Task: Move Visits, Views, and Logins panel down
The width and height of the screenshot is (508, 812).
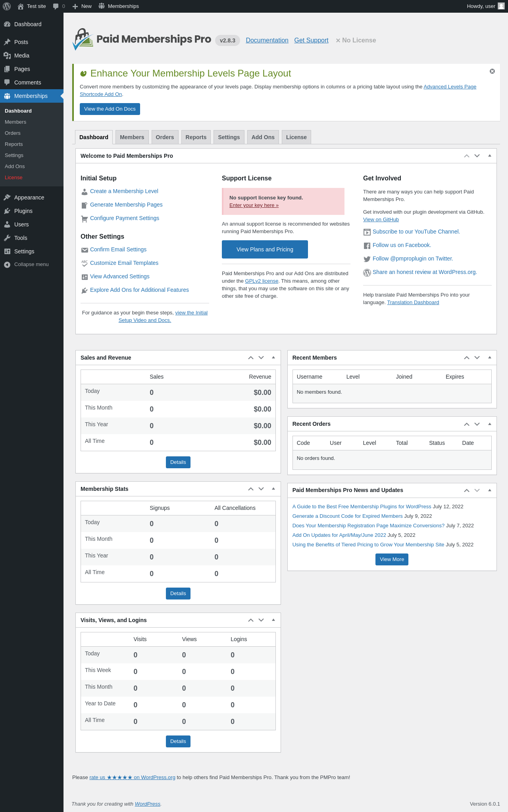Action: pyautogui.click(x=261, y=620)
